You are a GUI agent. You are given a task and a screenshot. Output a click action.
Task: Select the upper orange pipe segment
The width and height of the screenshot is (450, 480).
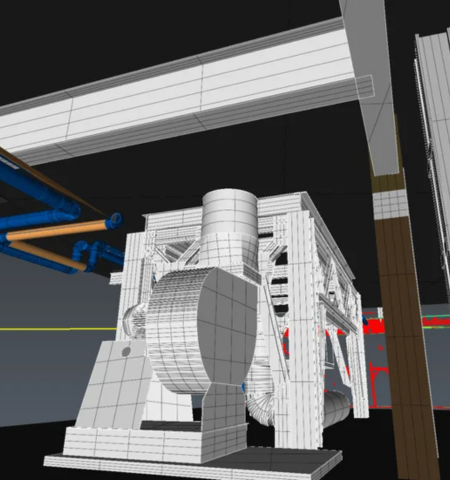(57, 230)
